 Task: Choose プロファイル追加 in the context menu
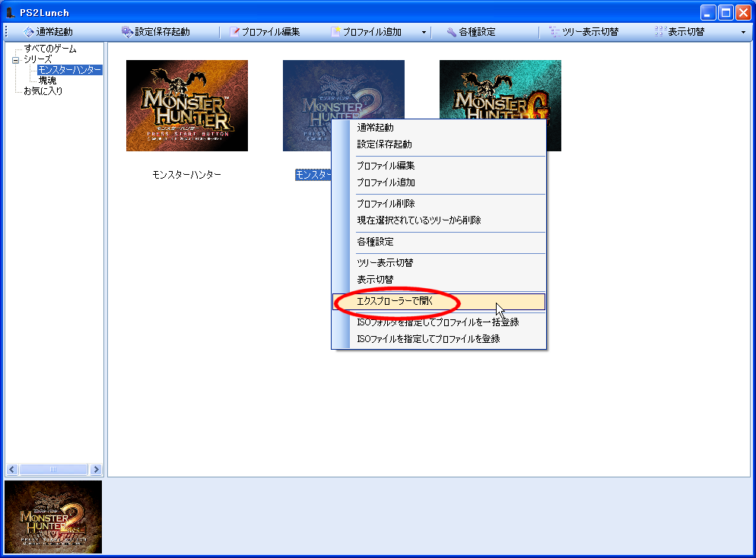(x=439, y=182)
